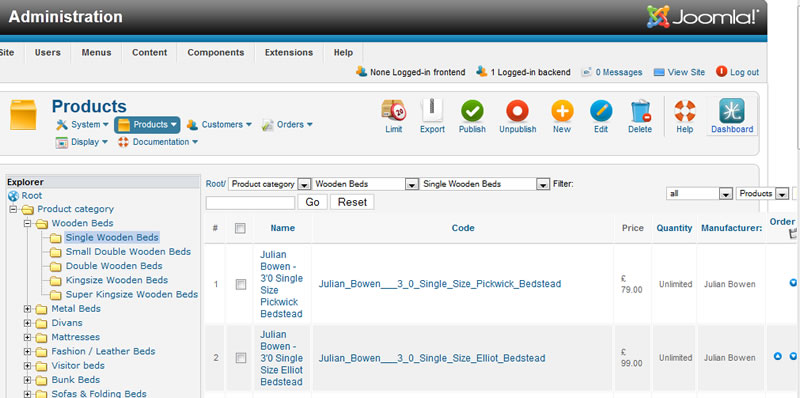Image resolution: width=800 pixels, height=398 pixels.
Task: Click Logged-in frontend user icon
Action: pos(361,71)
